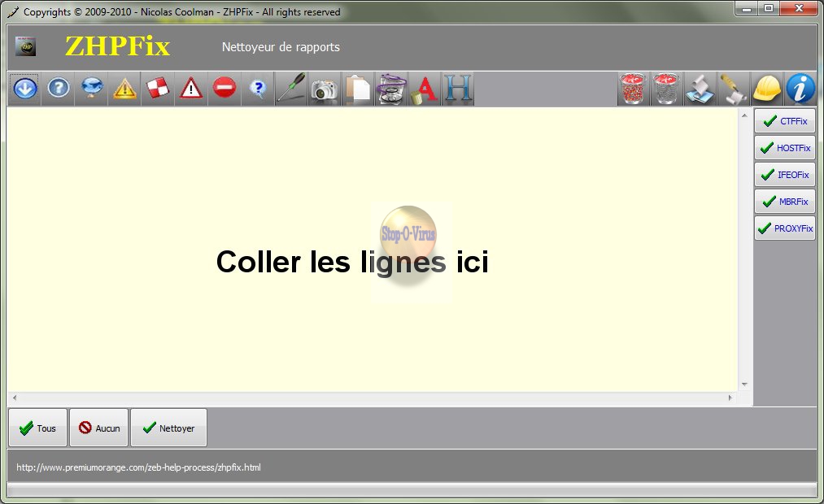
Task: Click the full red trash bin icon
Action: pos(633,89)
